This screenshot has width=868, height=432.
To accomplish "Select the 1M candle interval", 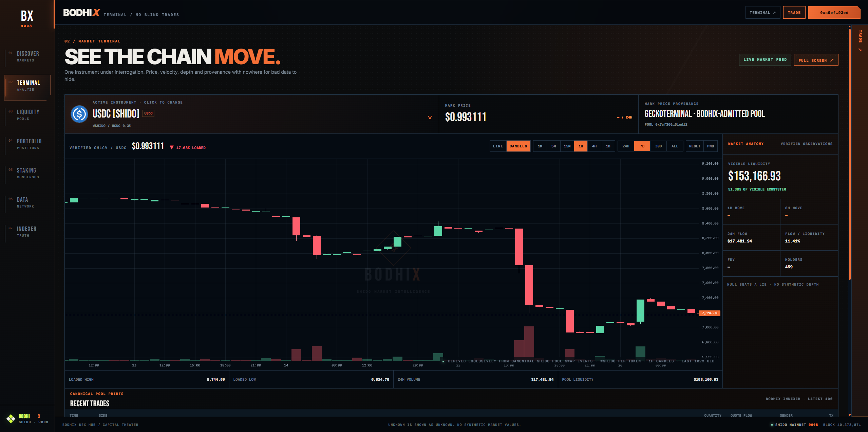I will point(540,146).
